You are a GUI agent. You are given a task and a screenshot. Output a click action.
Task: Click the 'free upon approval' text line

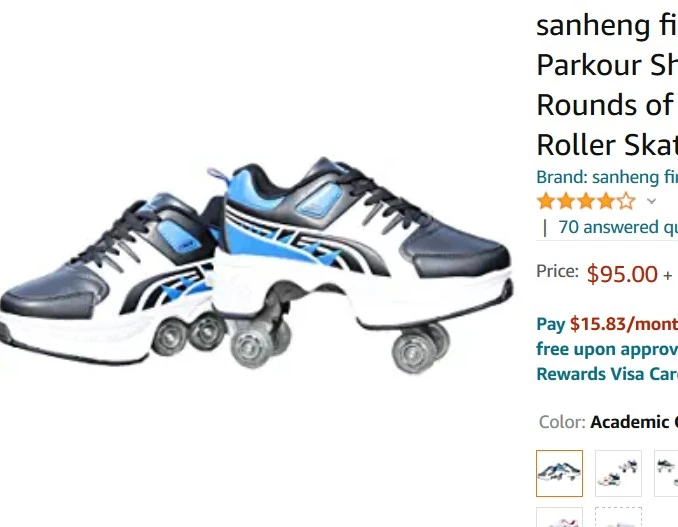coord(607,349)
